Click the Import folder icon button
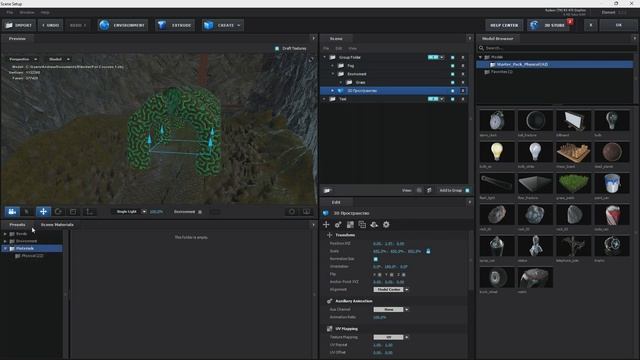 point(9,25)
